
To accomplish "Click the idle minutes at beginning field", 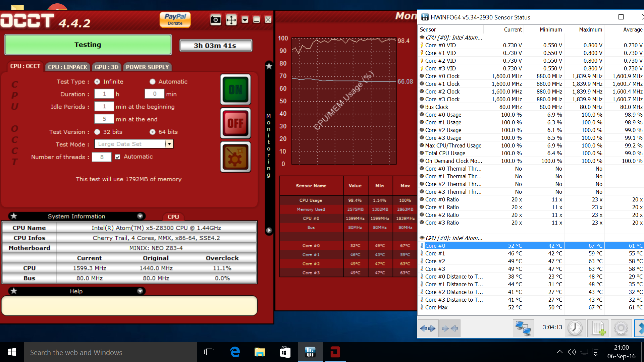I will [x=104, y=106].
